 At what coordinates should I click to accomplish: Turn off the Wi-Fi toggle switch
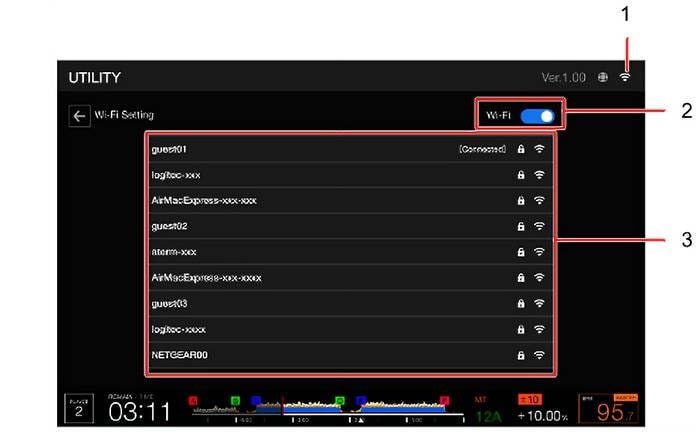click(x=537, y=116)
